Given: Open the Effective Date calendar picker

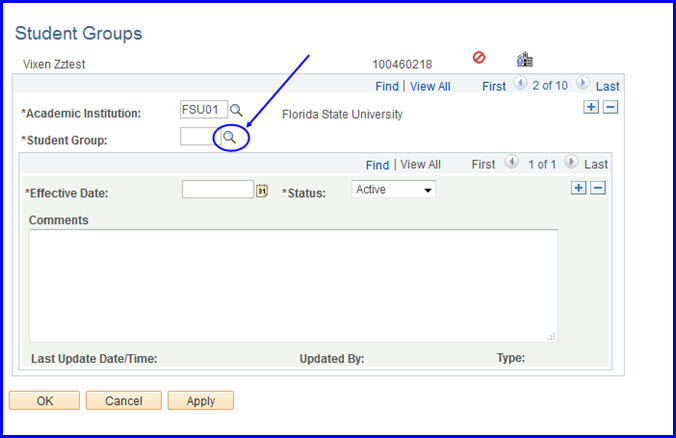Looking at the screenshot, I should (x=263, y=190).
